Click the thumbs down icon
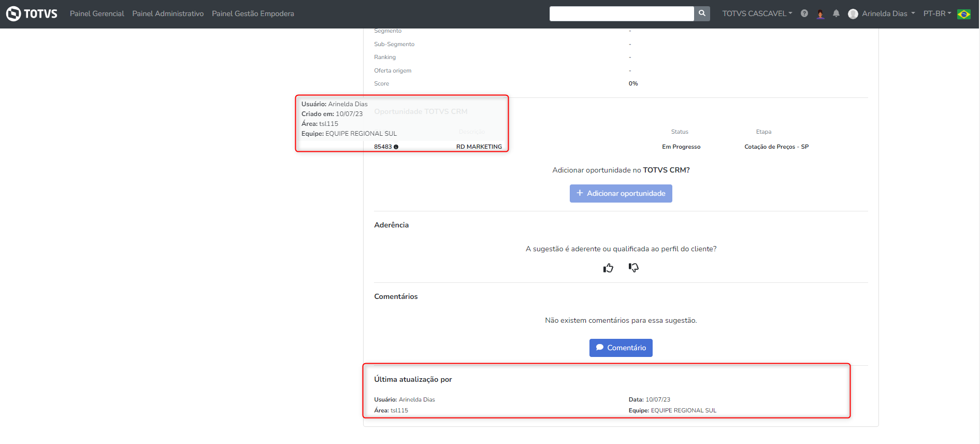Viewport: 980px width, 444px height. 633,267
